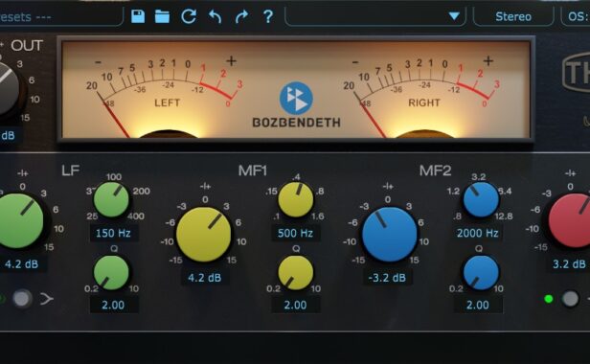Click MF1 Q value 2.00 field
Viewport: 590px width, 364px height.
point(295,305)
